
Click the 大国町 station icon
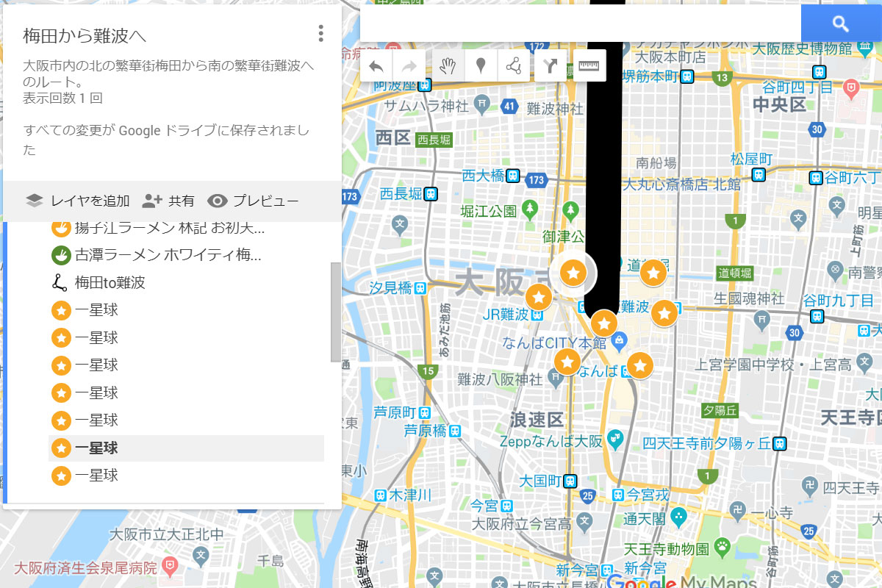click(570, 481)
